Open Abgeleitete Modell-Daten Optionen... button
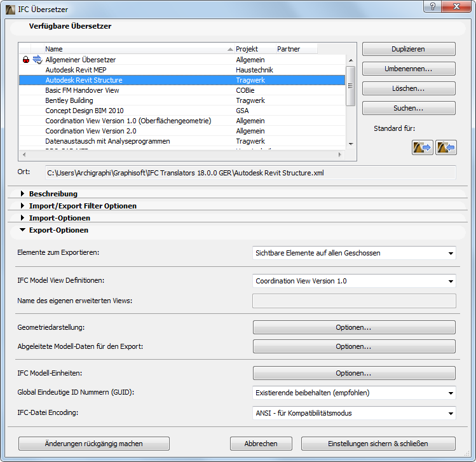476x462 pixels. 354,346
